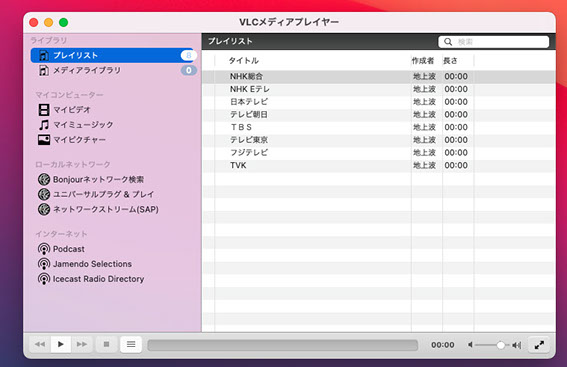Click the previous track rewind button
The image size is (567, 367).
(40, 344)
